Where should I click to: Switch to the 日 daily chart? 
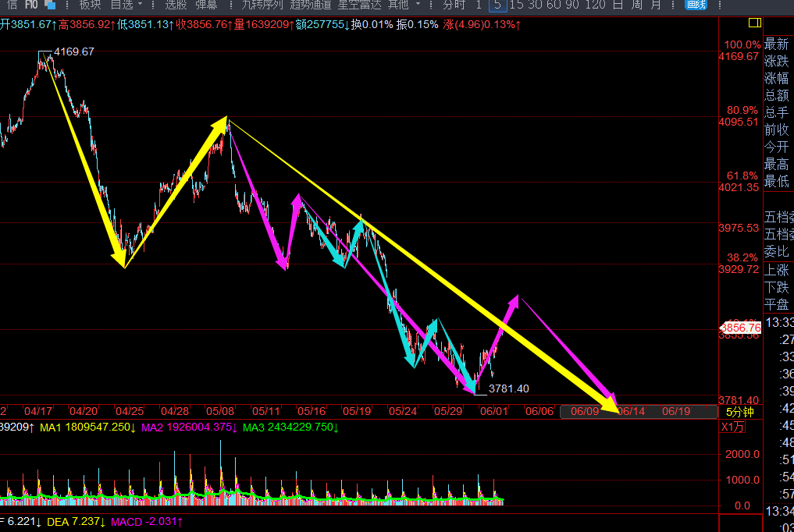618,5
